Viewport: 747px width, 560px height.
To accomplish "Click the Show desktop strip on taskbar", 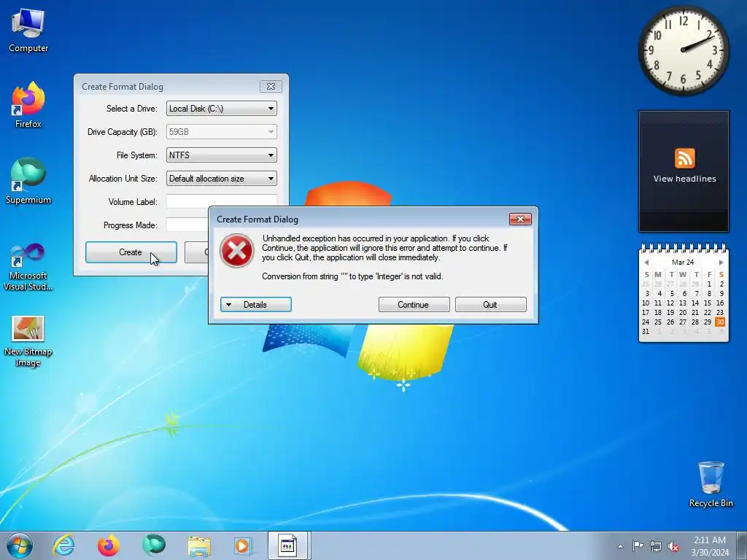I will click(x=742, y=545).
